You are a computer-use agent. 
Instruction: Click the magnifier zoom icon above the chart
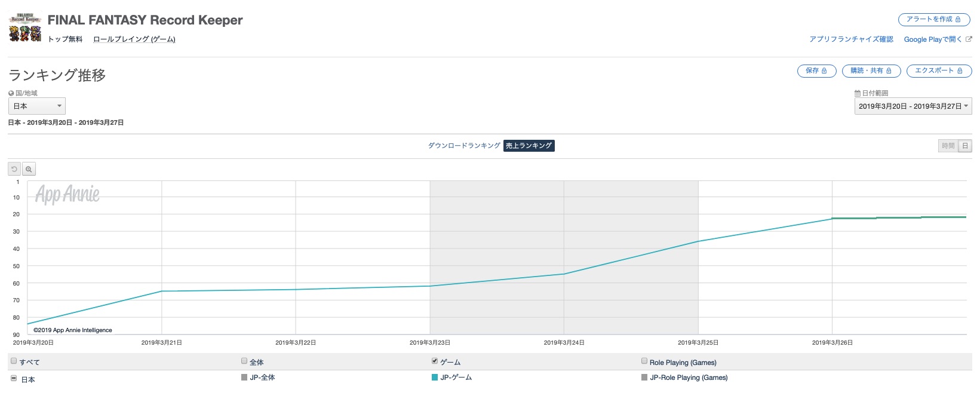click(x=29, y=169)
